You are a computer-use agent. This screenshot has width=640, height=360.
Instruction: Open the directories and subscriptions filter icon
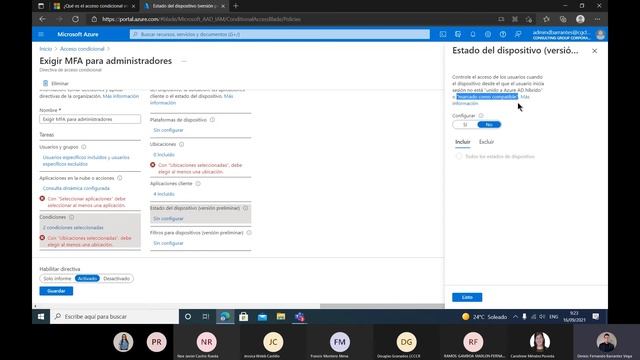pyautogui.click(x=458, y=34)
